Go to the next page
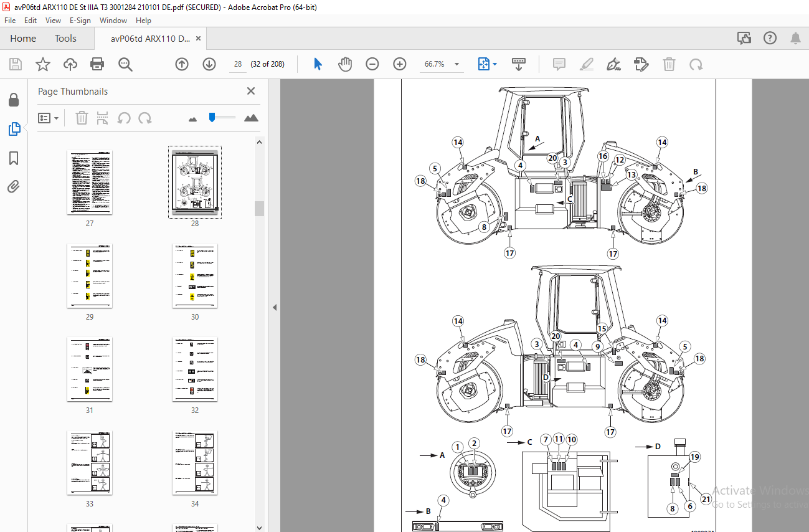Image resolution: width=809 pixels, height=532 pixels. click(209, 64)
